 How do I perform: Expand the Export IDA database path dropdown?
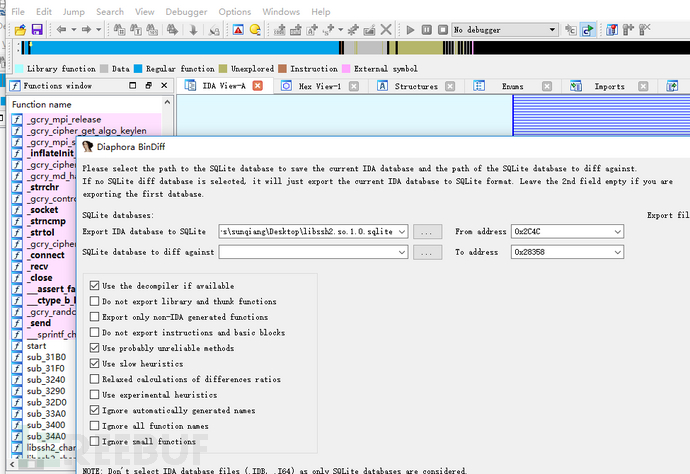click(x=402, y=232)
